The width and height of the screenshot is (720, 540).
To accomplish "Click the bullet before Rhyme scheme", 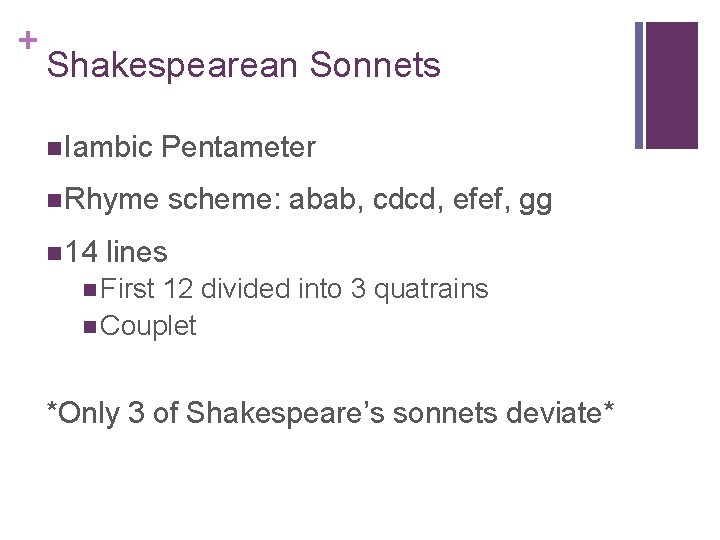I will click(x=53, y=200).
